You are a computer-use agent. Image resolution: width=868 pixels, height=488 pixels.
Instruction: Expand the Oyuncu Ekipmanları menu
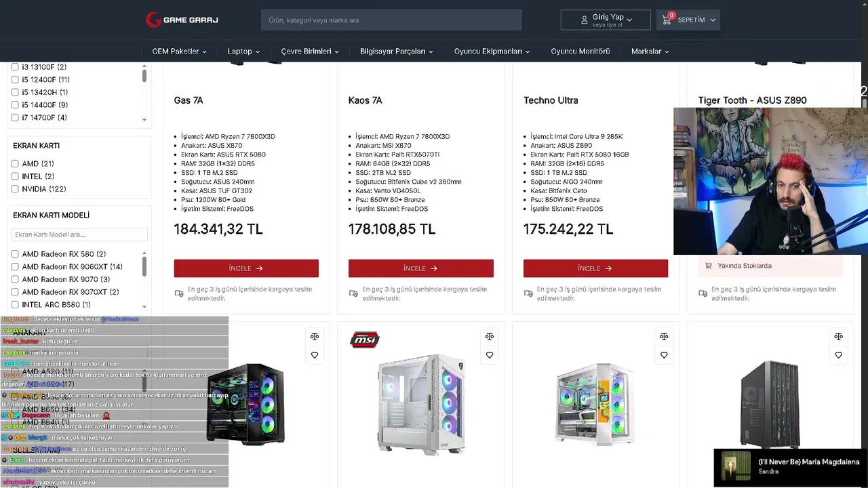point(492,52)
